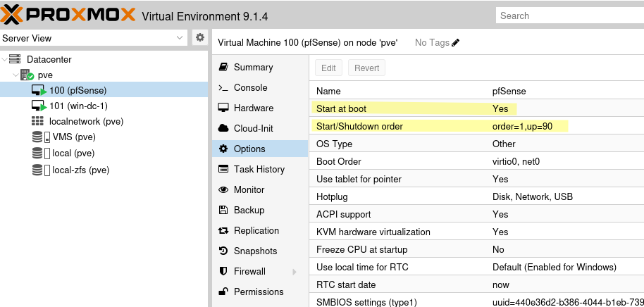Click the Monitor eye icon
Screen dimensions: 644x307
coord(223,189)
